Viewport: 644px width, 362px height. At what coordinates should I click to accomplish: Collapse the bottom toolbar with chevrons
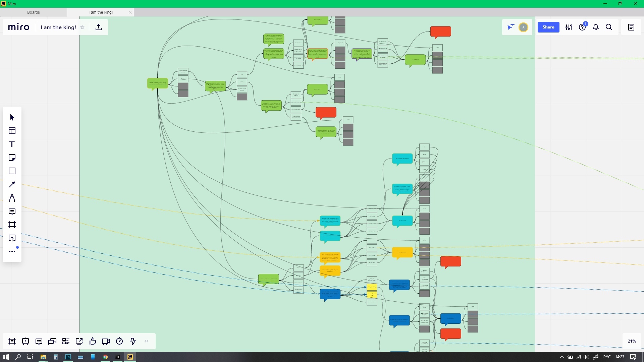pos(146,341)
